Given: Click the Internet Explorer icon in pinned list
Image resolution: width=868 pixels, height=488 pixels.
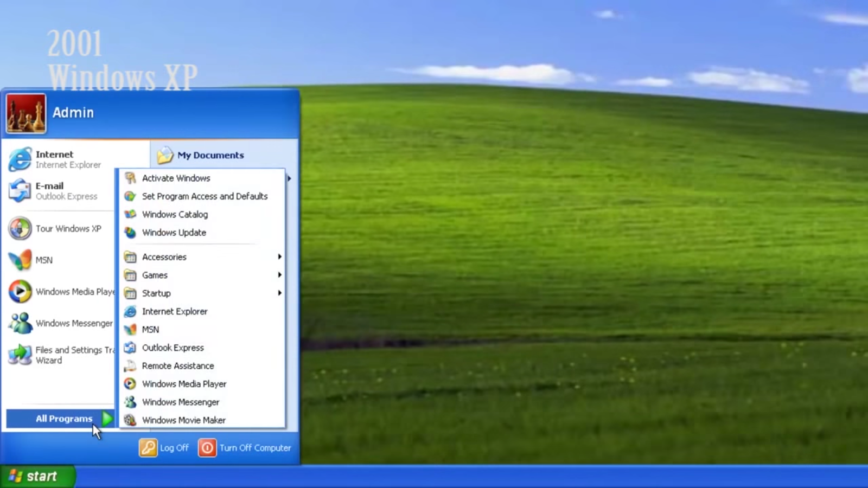Looking at the screenshot, I should point(20,159).
